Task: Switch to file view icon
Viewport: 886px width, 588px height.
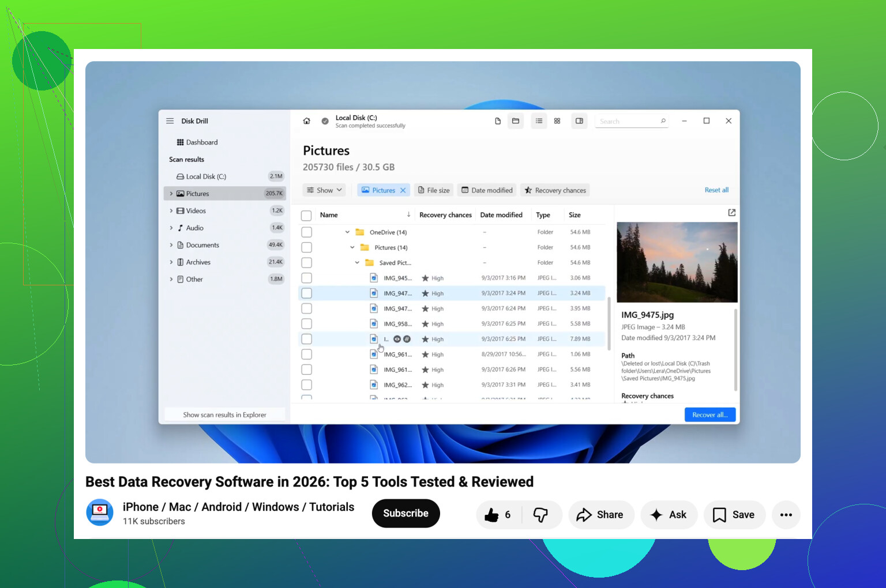Action: point(498,121)
